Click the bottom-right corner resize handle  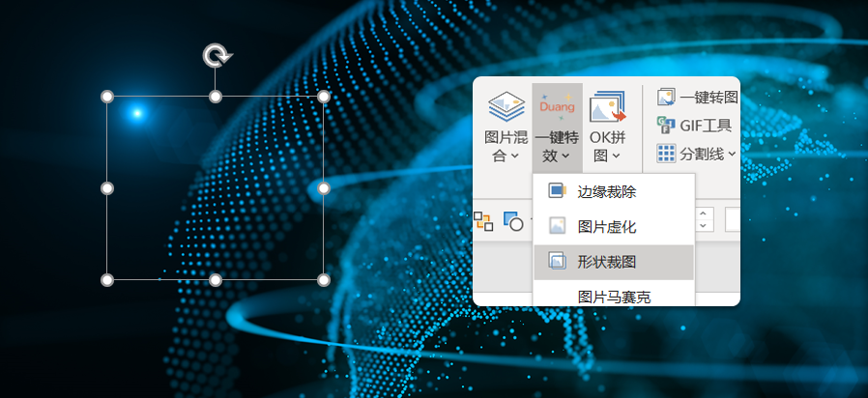(324, 279)
